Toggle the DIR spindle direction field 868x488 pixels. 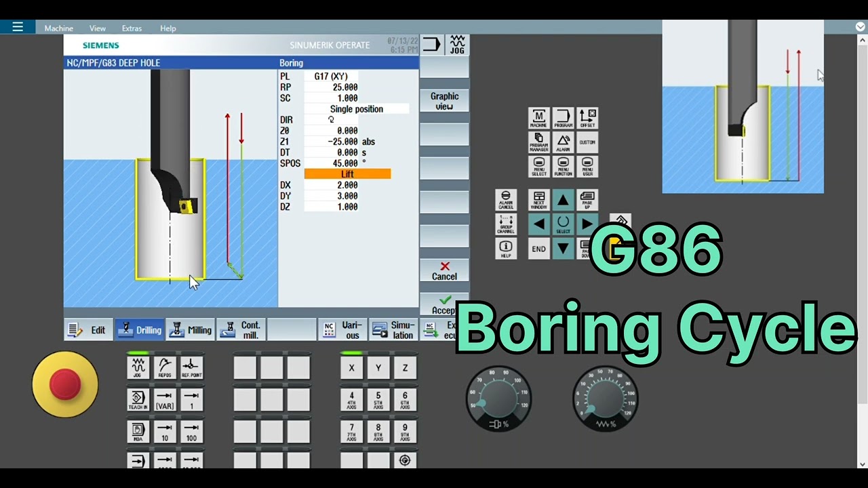point(332,120)
